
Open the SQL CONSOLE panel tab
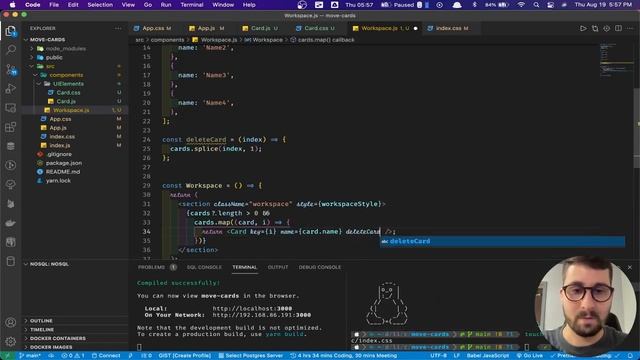point(204,267)
